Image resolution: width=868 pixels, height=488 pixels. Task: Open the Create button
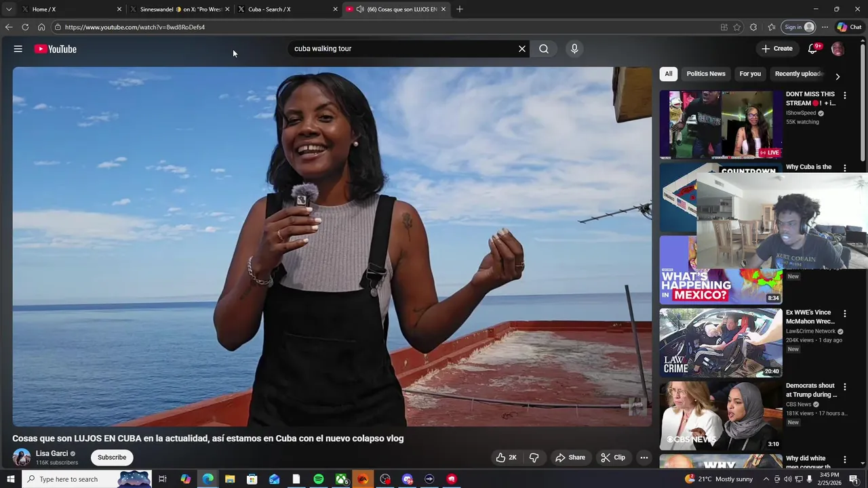pos(776,49)
